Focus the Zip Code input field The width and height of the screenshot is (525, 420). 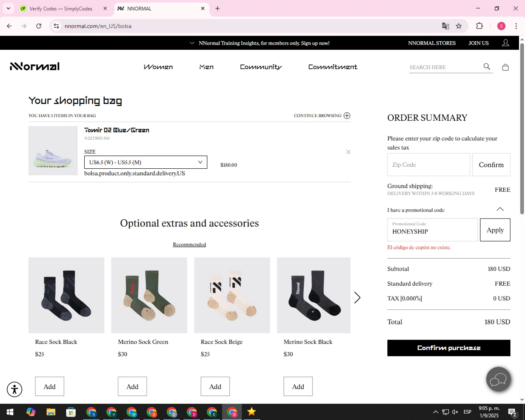(x=428, y=164)
